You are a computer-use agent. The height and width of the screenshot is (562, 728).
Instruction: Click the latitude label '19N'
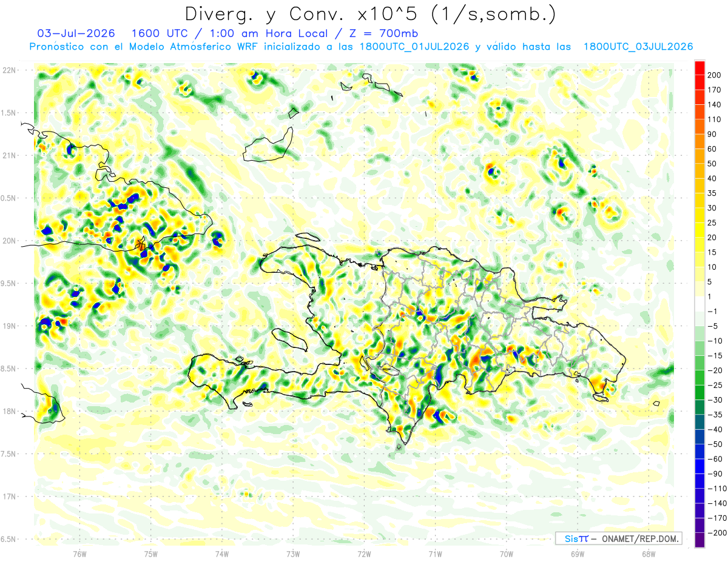pos(8,326)
